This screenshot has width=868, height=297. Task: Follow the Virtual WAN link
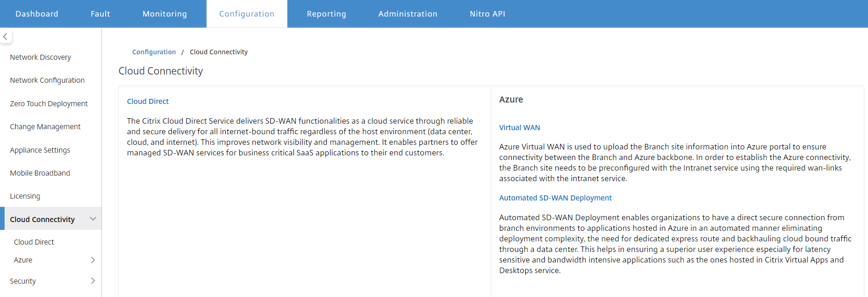click(520, 127)
